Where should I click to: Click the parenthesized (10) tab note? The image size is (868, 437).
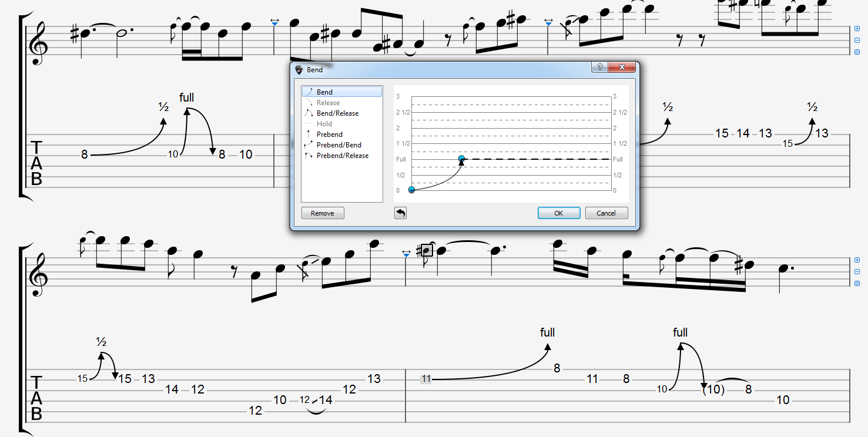pyautogui.click(x=713, y=389)
